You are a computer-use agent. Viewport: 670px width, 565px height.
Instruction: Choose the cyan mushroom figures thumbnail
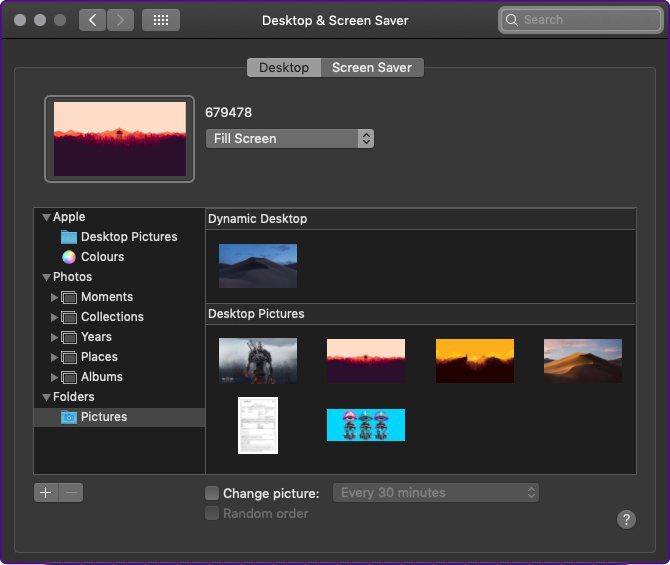366,425
